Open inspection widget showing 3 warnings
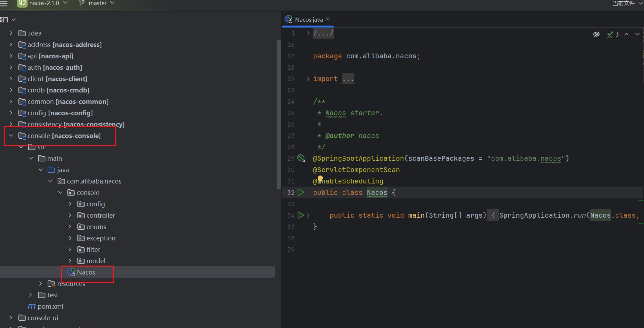 pyautogui.click(x=613, y=34)
